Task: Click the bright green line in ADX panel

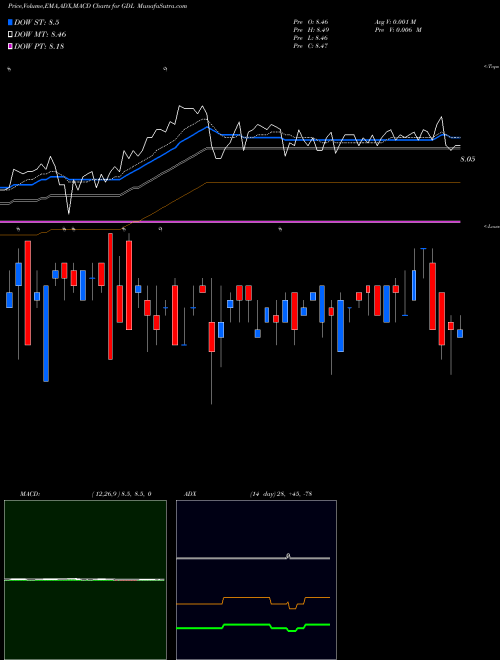Action: coord(253,626)
